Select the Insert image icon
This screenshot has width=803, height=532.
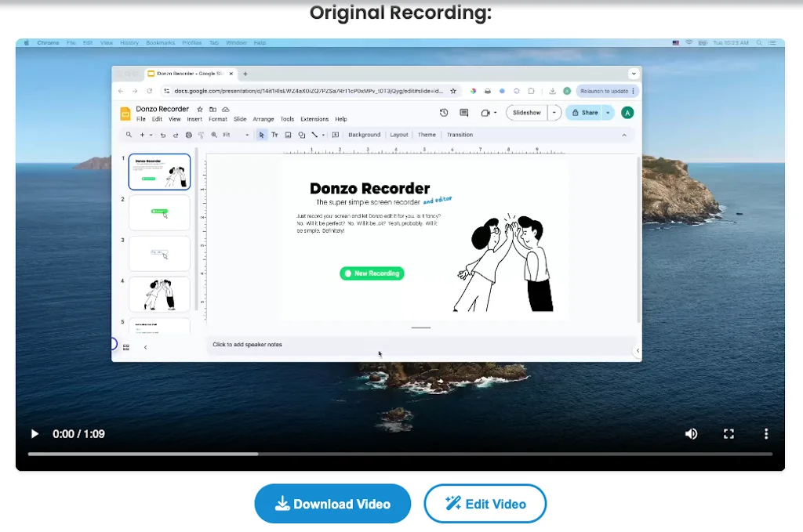[287, 135]
